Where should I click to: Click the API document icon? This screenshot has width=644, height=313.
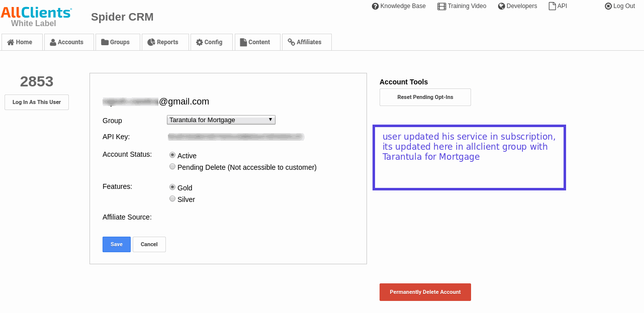point(552,7)
